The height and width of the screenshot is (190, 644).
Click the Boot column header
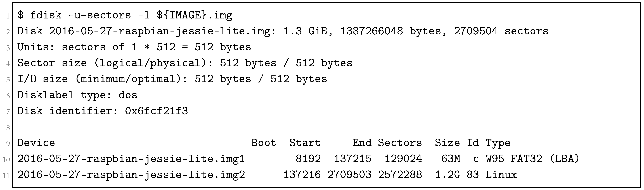pyautogui.click(x=264, y=143)
